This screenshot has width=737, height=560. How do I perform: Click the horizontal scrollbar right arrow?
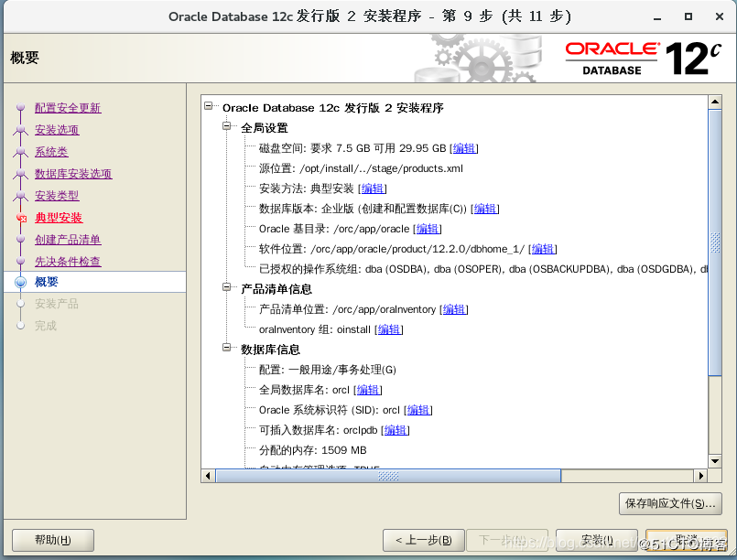pos(700,476)
